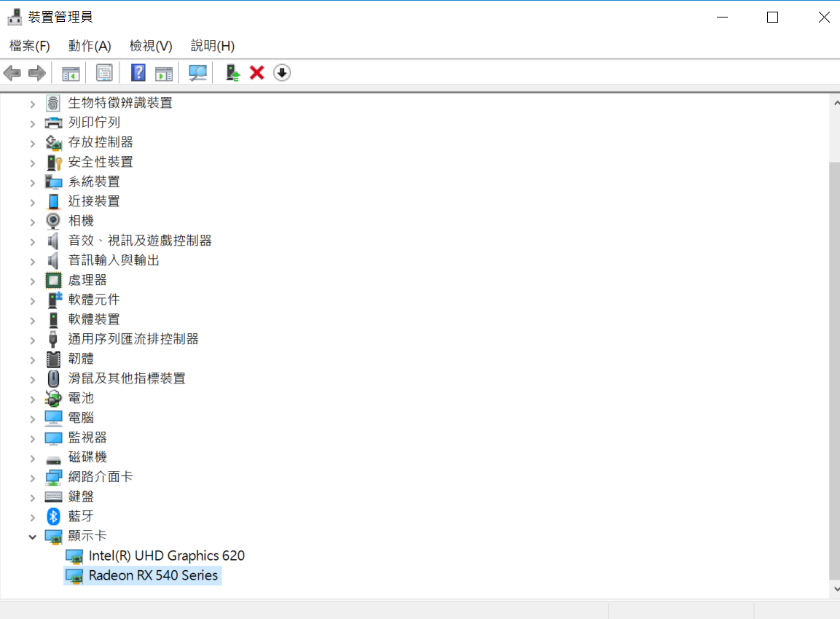Expand the 生物特徵辨識裝置 node
This screenshot has height=619, width=840.
pyautogui.click(x=32, y=104)
